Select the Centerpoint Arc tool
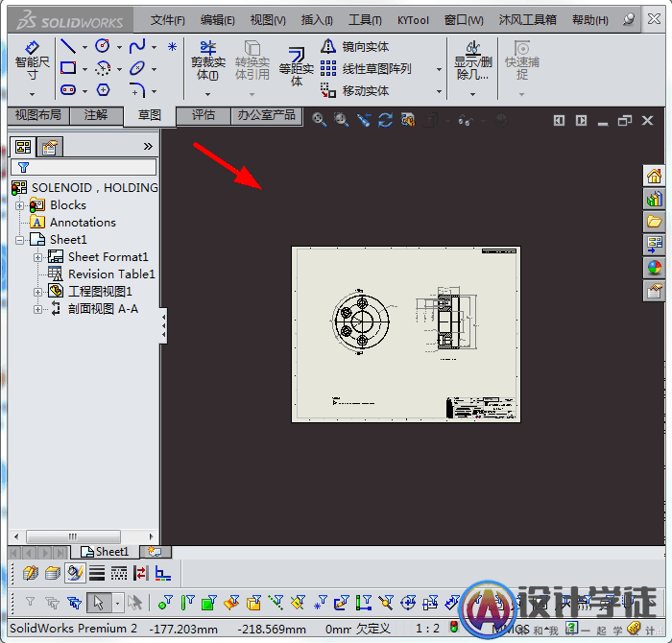Image resolution: width=672 pixels, height=643 pixels. [x=103, y=68]
